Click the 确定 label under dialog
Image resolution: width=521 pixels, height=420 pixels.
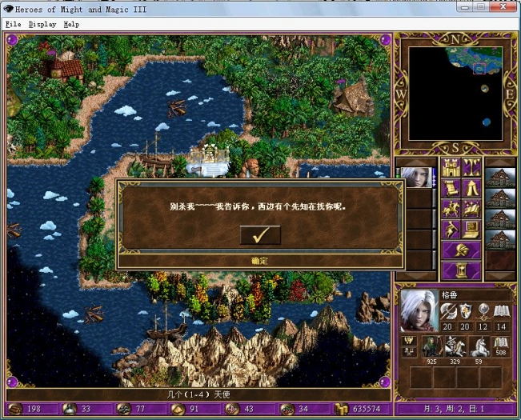point(260,261)
